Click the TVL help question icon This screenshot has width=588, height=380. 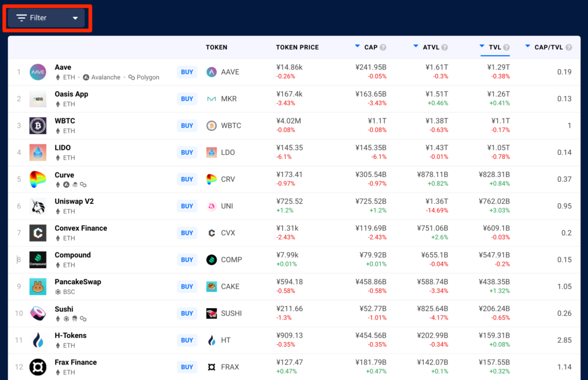pos(506,47)
